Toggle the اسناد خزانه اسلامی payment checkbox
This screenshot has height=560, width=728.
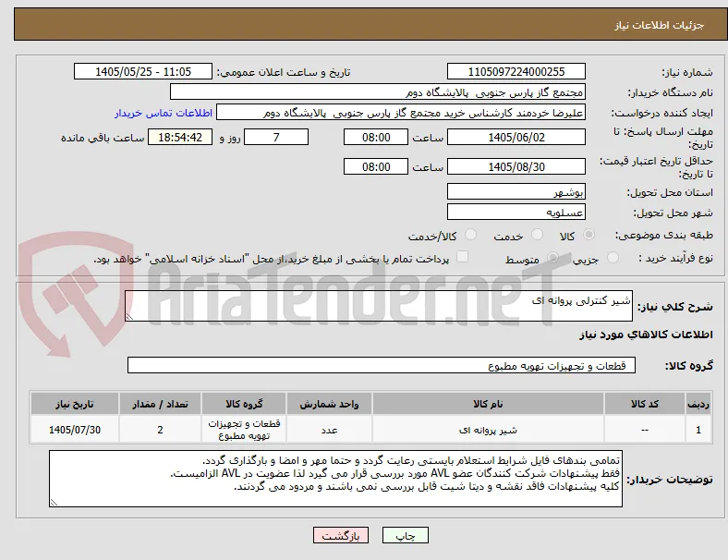coord(463,257)
